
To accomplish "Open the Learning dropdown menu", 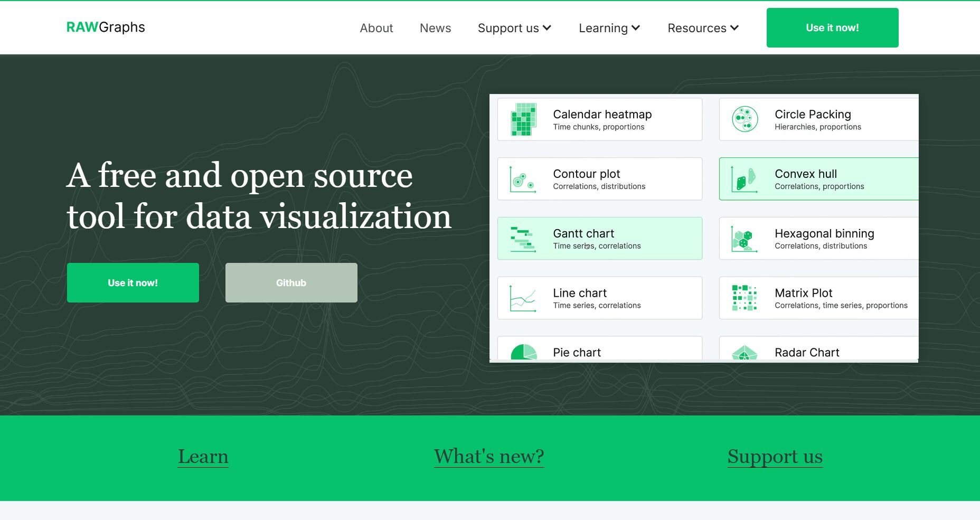I will [x=609, y=28].
